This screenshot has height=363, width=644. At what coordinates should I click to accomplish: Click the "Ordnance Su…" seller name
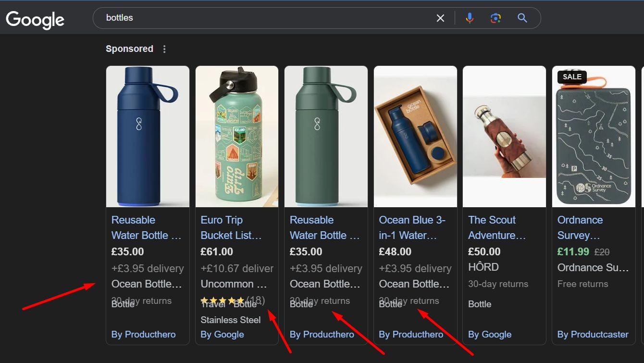593,267
